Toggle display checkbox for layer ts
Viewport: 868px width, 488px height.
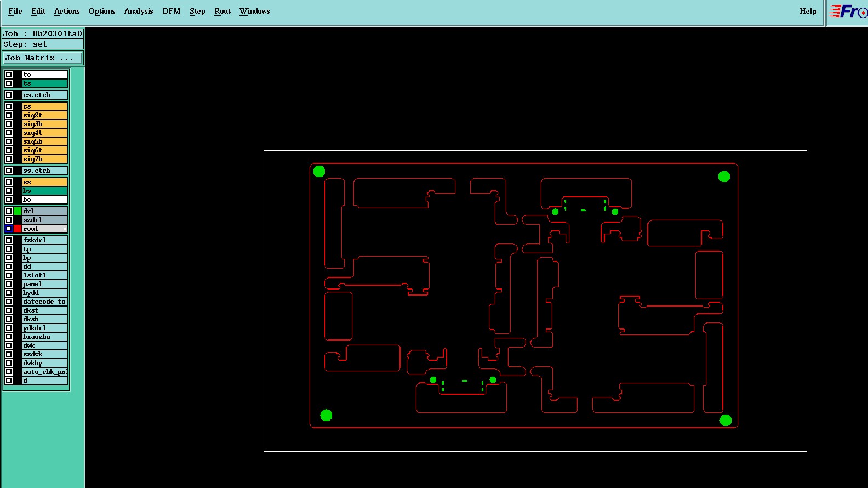point(9,83)
